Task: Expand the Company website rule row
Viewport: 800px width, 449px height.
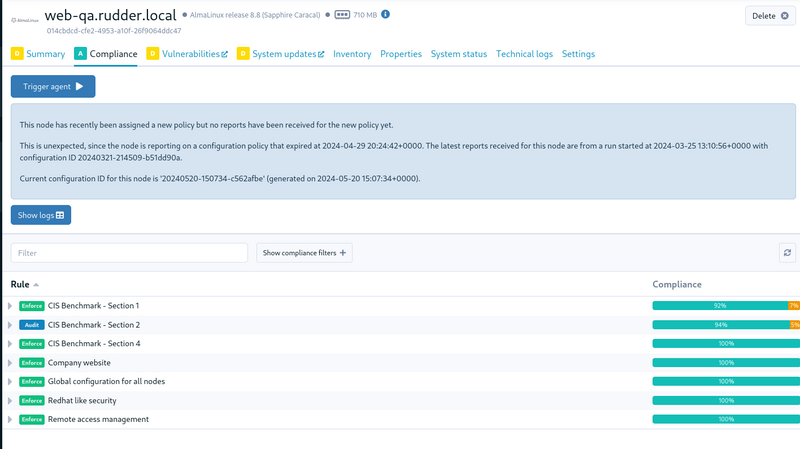Action: tap(10, 363)
